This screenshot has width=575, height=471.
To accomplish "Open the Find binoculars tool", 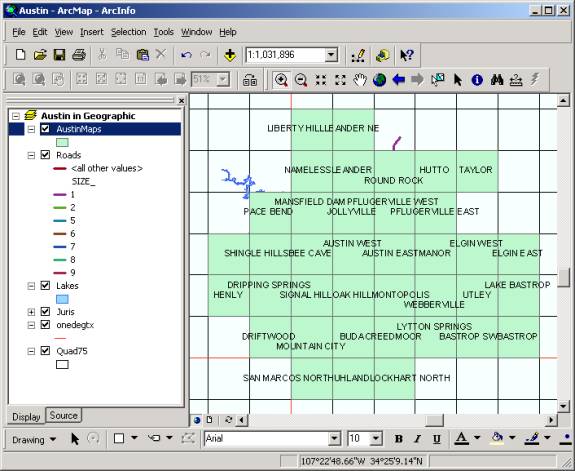I will (x=497, y=80).
